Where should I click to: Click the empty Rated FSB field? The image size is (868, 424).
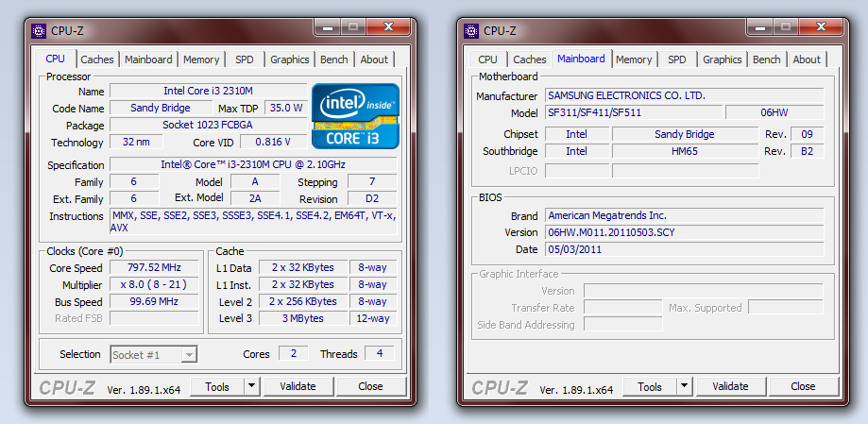pos(154,318)
